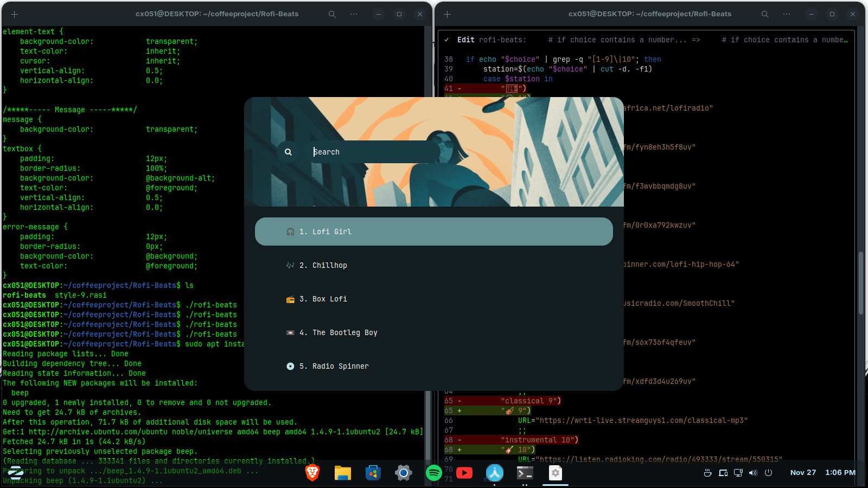Open the Zorin start menu

(x=16, y=473)
